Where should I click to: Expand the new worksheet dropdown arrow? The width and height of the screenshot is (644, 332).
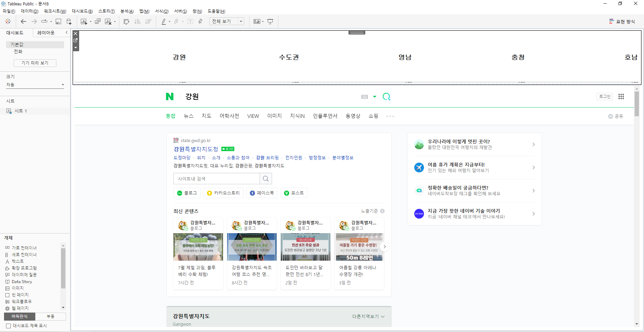(91, 22)
